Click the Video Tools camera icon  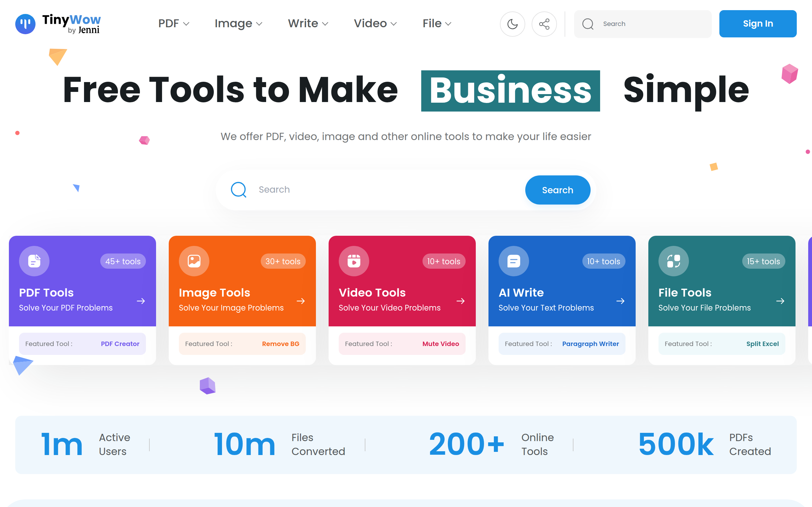[354, 261]
